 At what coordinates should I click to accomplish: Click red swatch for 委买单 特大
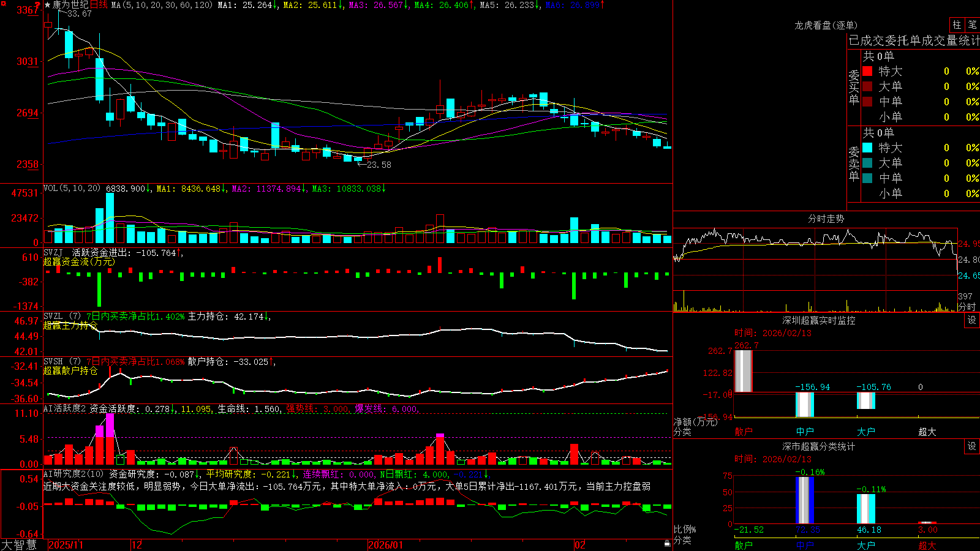(867, 71)
